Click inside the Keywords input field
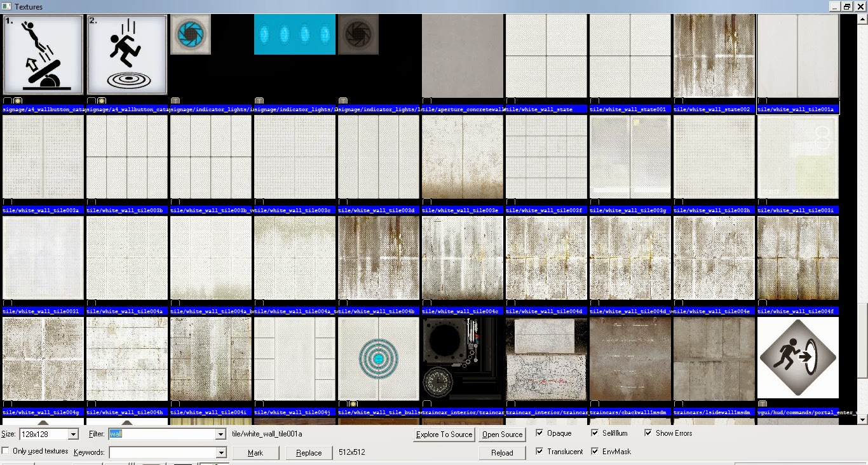The height and width of the screenshot is (465, 868). pos(159,452)
